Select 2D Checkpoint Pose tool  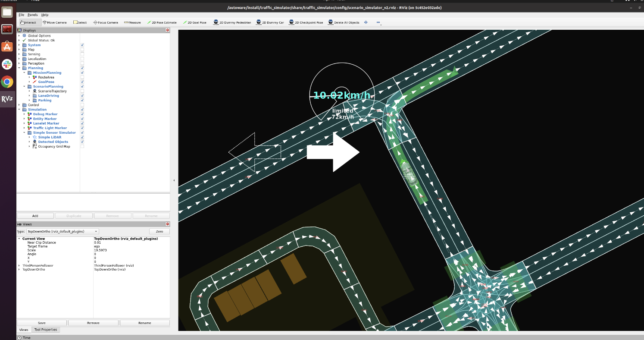pyautogui.click(x=306, y=22)
